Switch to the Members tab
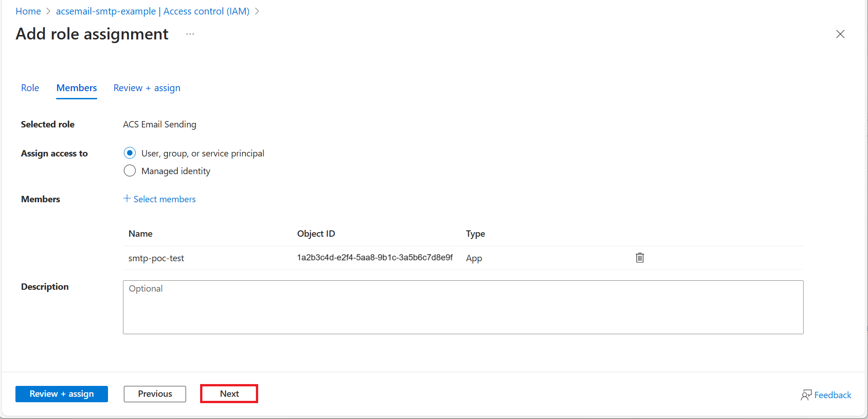Screen dimensions: 868x419 click(x=76, y=88)
